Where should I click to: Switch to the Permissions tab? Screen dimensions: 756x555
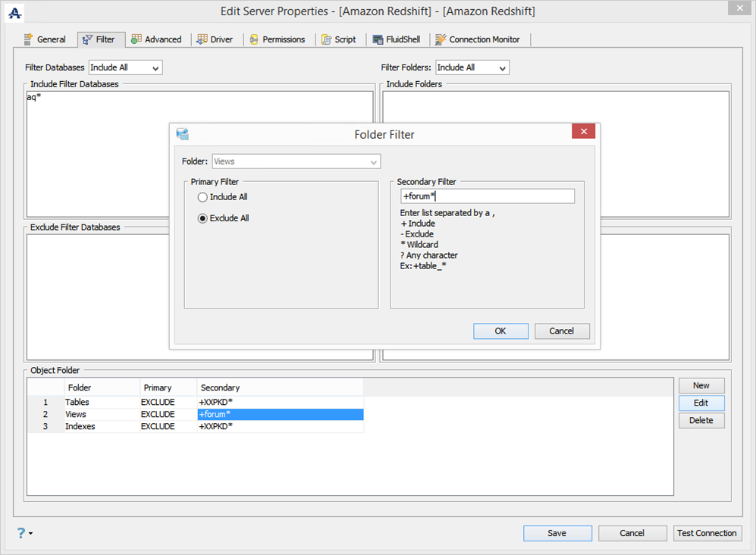(278, 39)
